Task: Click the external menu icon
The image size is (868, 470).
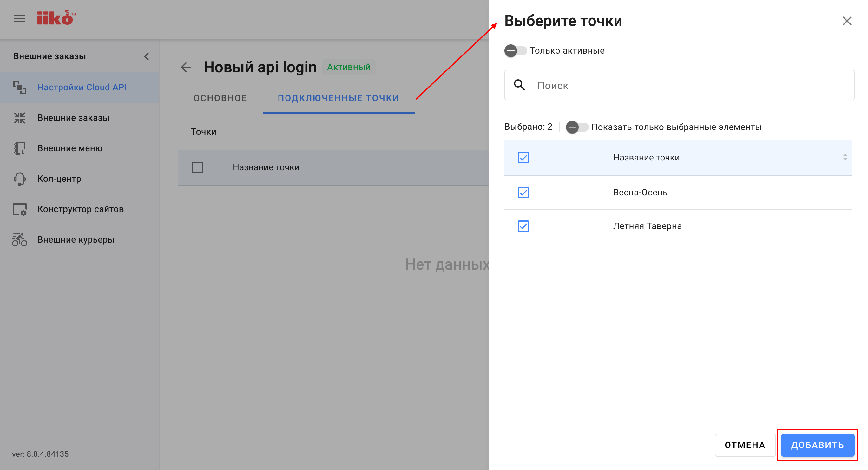Action: pos(20,148)
